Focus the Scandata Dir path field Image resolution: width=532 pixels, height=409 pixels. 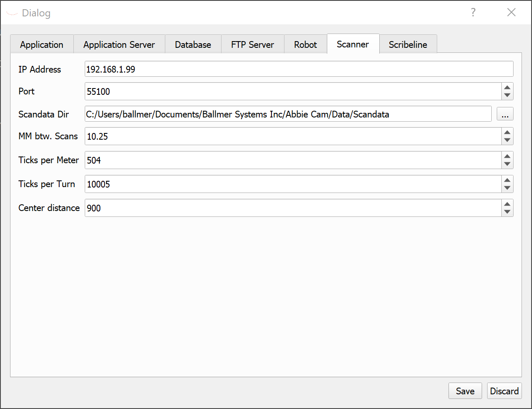tap(288, 114)
